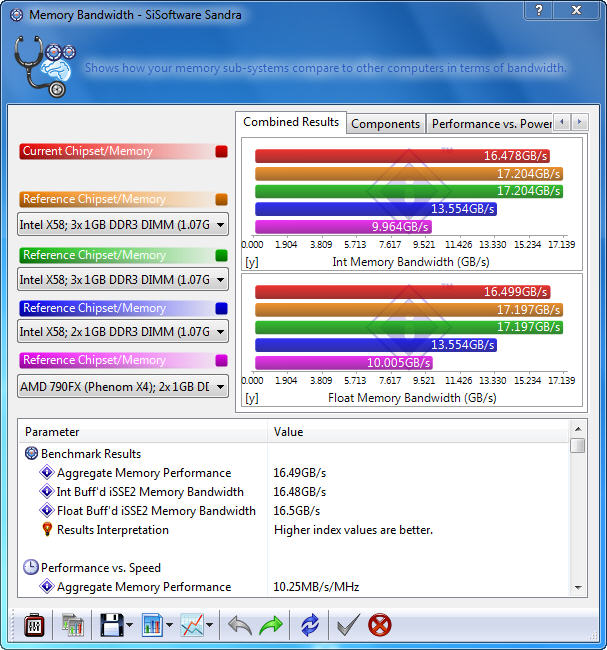Viewport: 607px width, 650px height.
Task: Switch to the Components tab
Action: [x=386, y=124]
